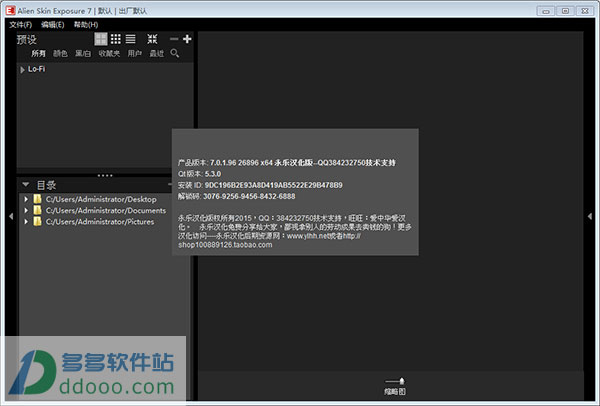The image size is (600, 406).
Task: Click the Documents folder icon
Action: [37, 210]
